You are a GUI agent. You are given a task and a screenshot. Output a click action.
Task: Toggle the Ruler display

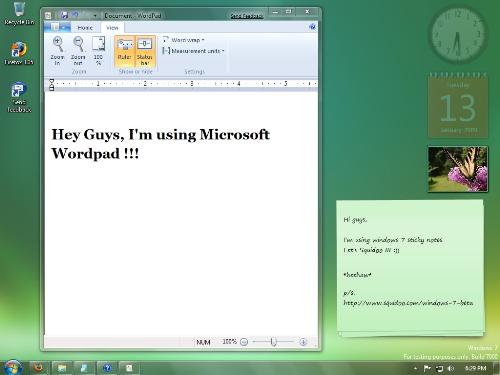[x=125, y=51]
